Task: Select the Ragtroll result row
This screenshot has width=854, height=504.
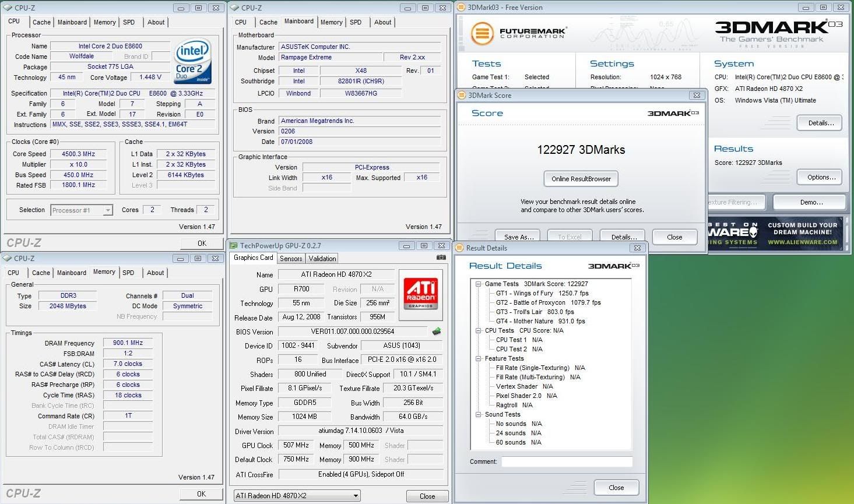Action: point(514,406)
